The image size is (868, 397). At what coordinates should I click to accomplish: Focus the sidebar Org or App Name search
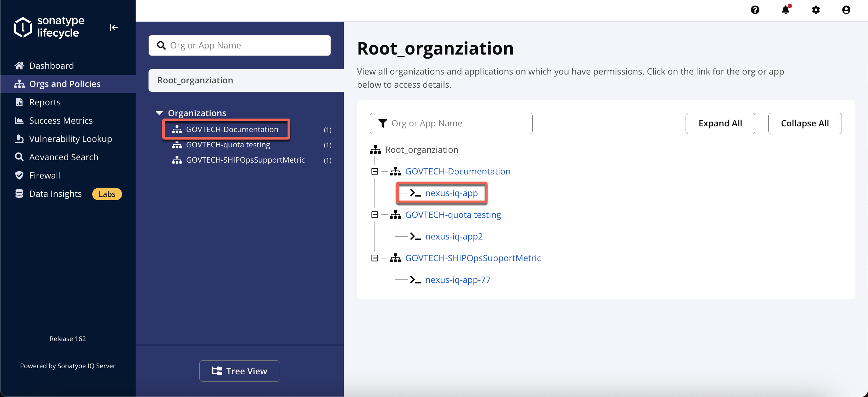[x=240, y=45]
